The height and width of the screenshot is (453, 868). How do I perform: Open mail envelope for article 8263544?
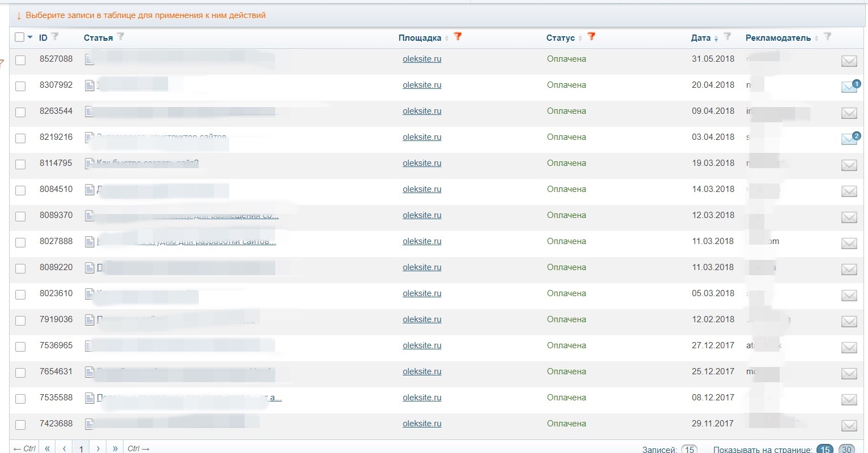pyautogui.click(x=849, y=113)
